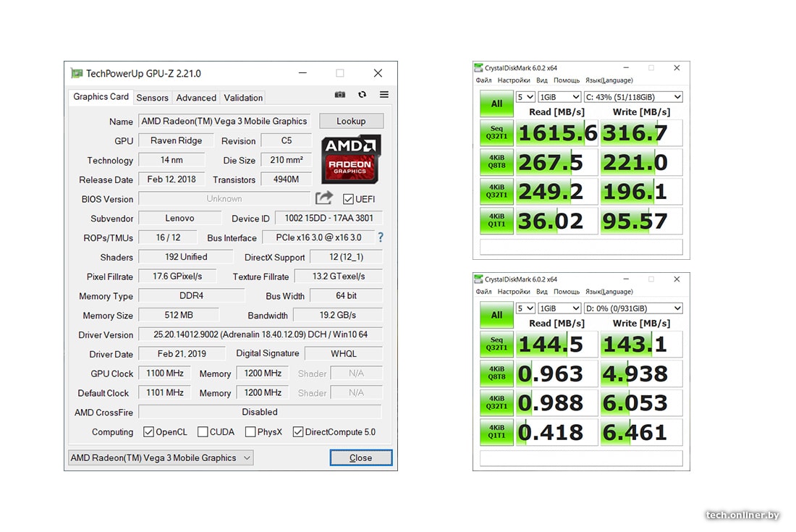Viewport: 796px width, 532px height.
Task: Click the AMD CrossFire Disabled field
Action: pyautogui.click(x=260, y=412)
